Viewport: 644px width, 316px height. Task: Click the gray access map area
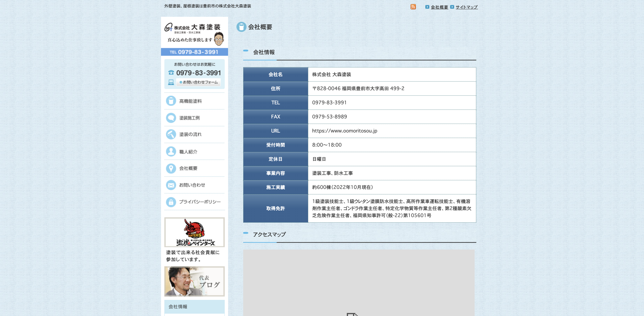(x=359, y=283)
